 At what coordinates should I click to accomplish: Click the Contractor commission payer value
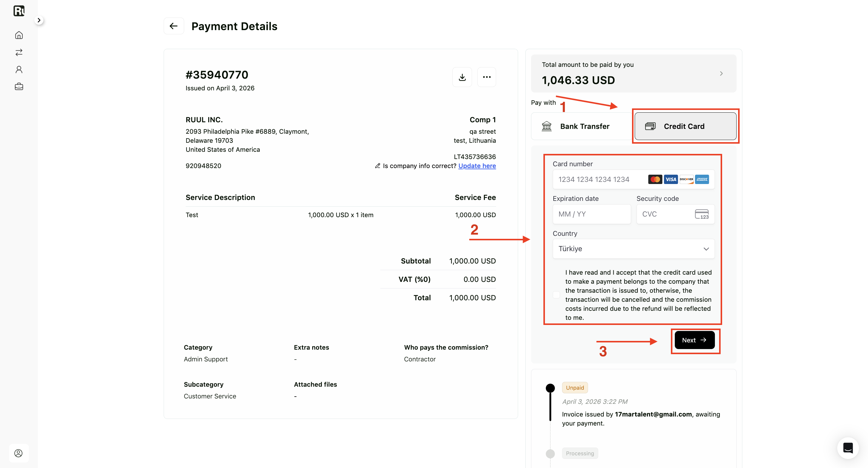click(x=420, y=359)
